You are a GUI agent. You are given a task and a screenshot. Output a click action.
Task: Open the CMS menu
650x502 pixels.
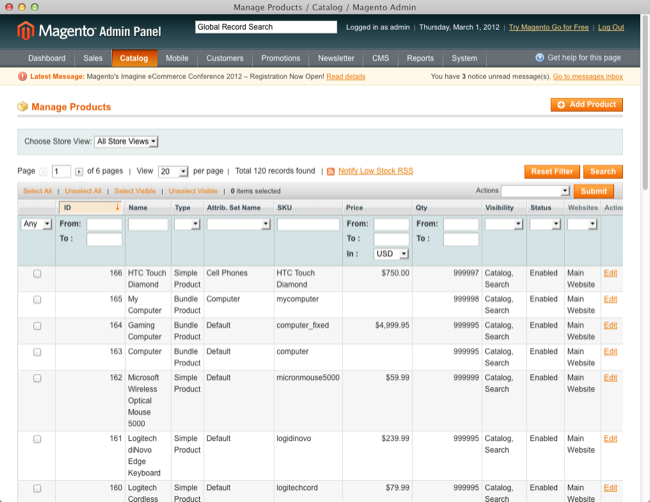(x=381, y=58)
